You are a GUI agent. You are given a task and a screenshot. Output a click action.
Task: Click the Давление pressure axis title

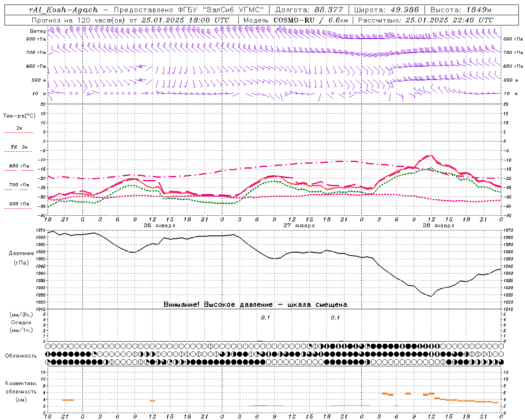pos(21,253)
